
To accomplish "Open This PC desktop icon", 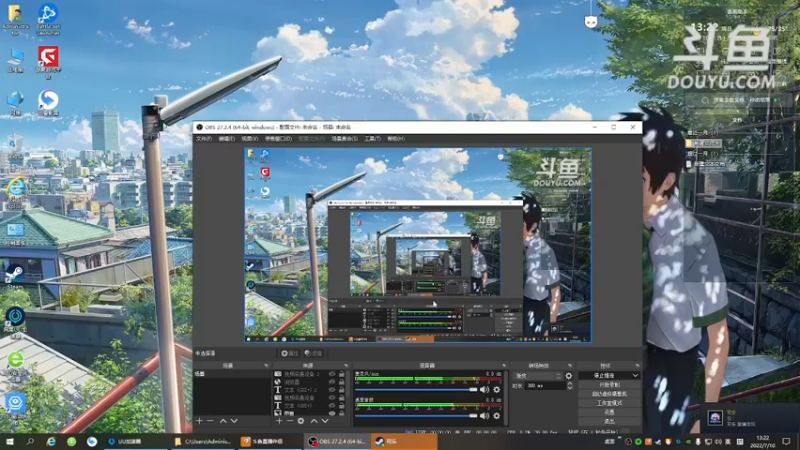I will pos(15,60).
